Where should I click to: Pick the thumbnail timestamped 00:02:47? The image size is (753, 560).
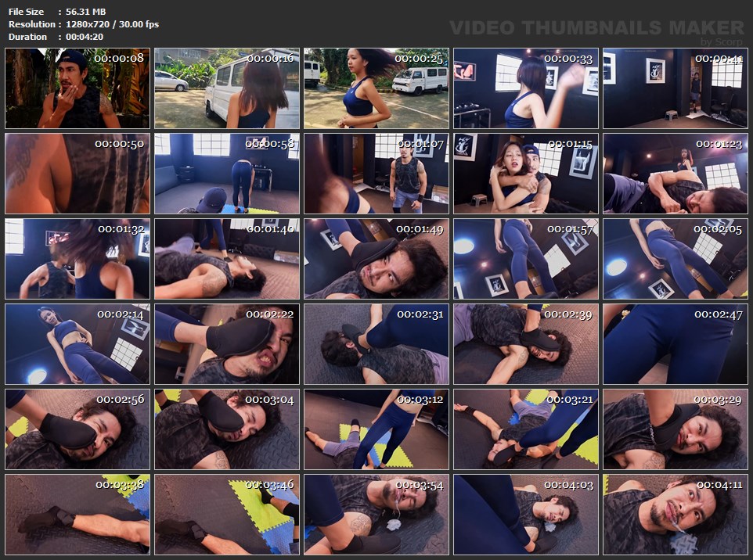[x=676, y=344]
